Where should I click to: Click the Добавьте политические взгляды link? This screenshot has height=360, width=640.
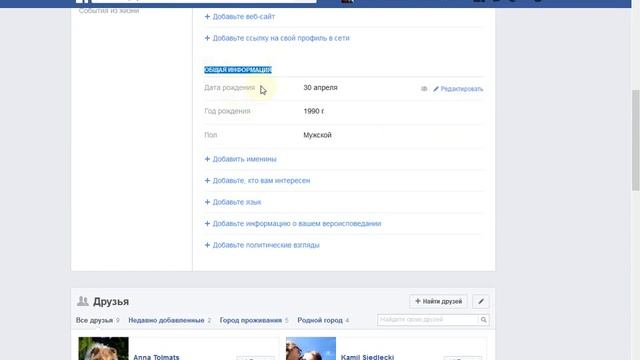tap(266, 245)
